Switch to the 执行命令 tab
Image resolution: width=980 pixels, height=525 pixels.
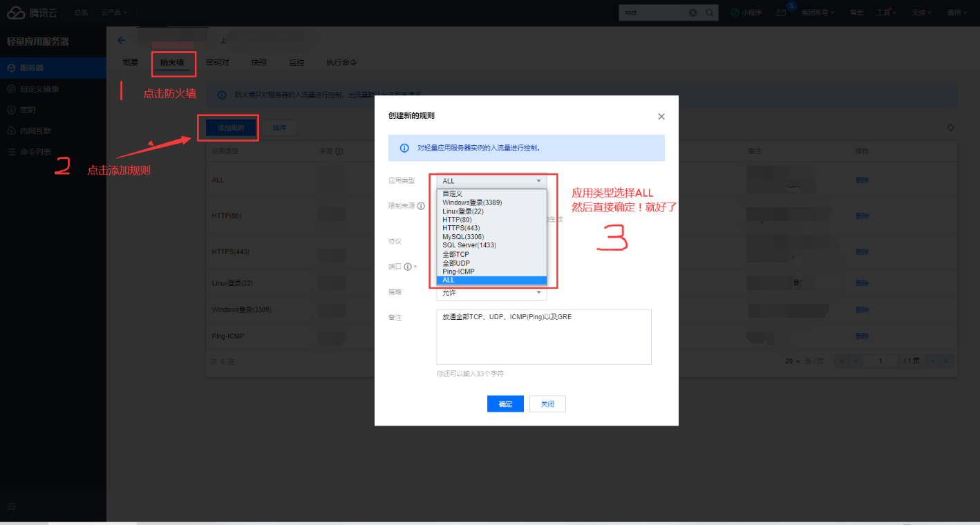(341, 62)
